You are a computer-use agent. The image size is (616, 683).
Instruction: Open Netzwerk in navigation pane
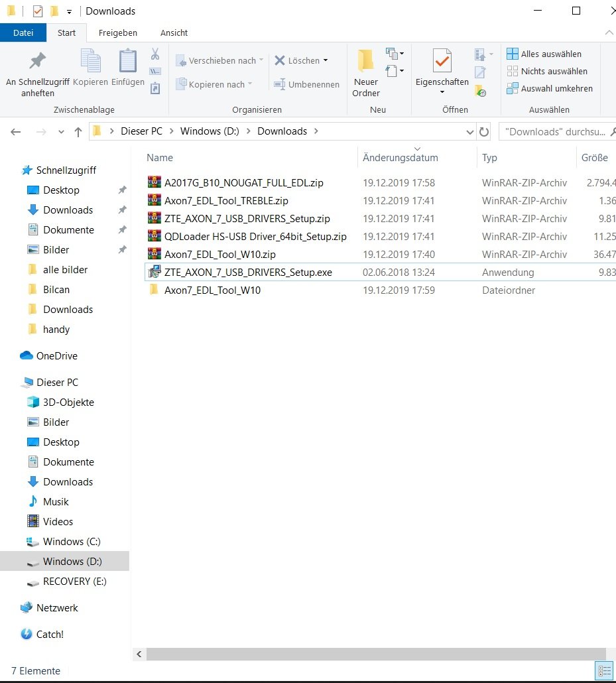(56, 608)
